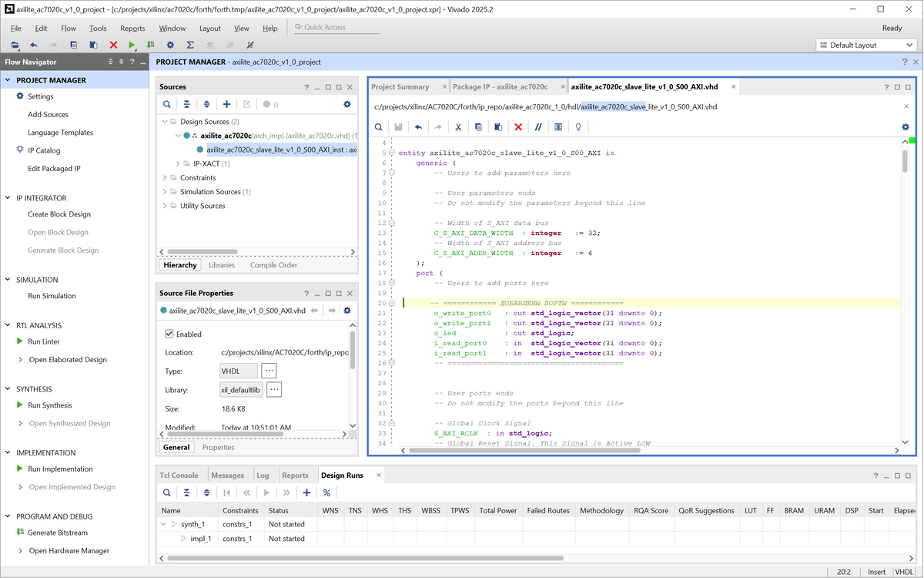Open the Reports menu
The width and height of the screenshot is (924, 578).
click(x=132, y=29)
